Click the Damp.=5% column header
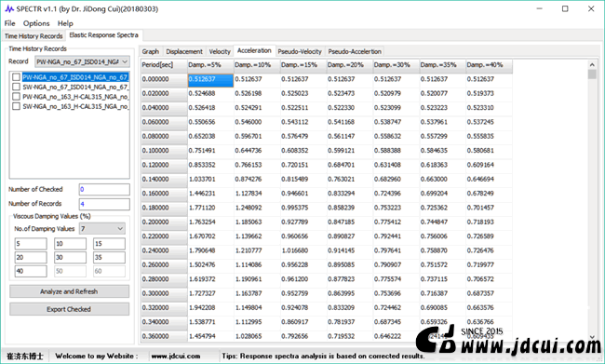 [210, 65]
